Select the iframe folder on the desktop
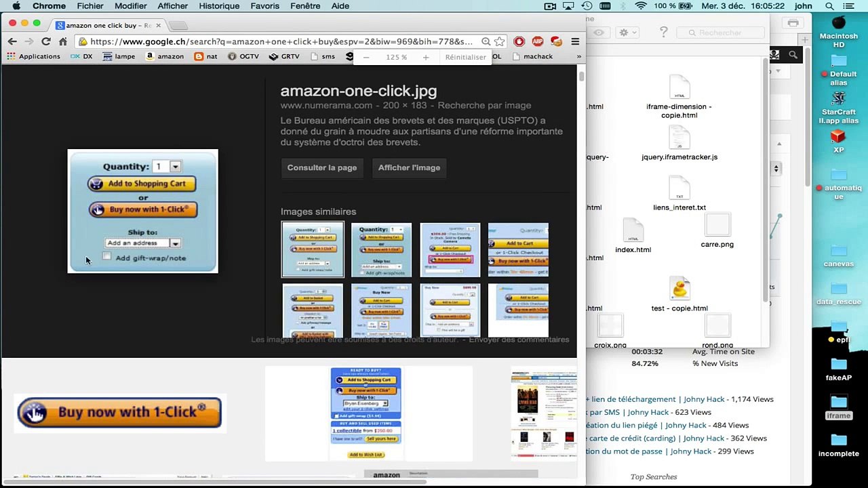Viewport: 868px width, 488px height. pyautogui.click(x=839, y=408)
